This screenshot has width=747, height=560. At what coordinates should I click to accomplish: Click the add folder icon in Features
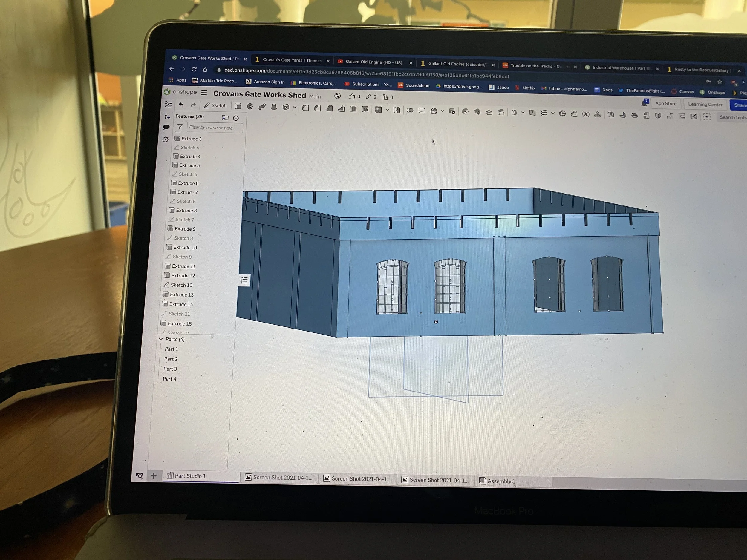click(225, 117)
